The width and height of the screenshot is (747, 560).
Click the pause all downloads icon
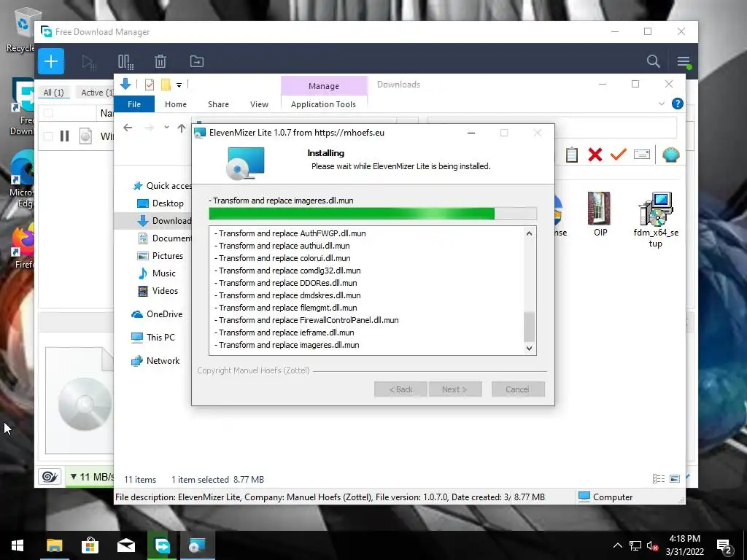click(125, 62)
